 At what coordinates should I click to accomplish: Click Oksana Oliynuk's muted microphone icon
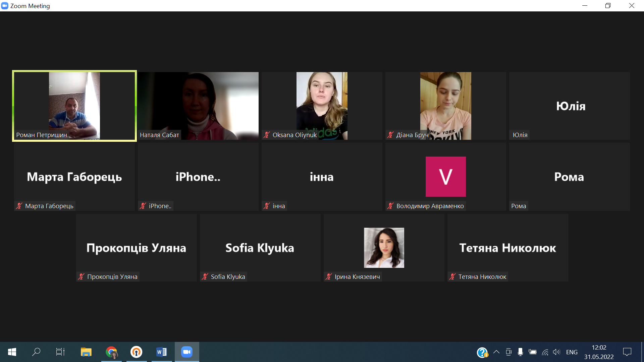[x=267, y=135]
